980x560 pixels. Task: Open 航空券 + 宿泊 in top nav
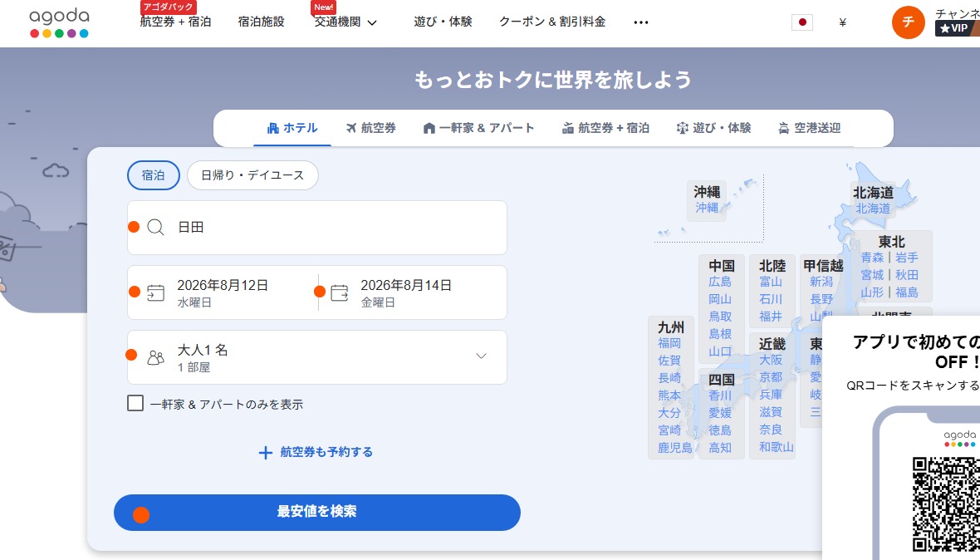[x=175, y=22]
